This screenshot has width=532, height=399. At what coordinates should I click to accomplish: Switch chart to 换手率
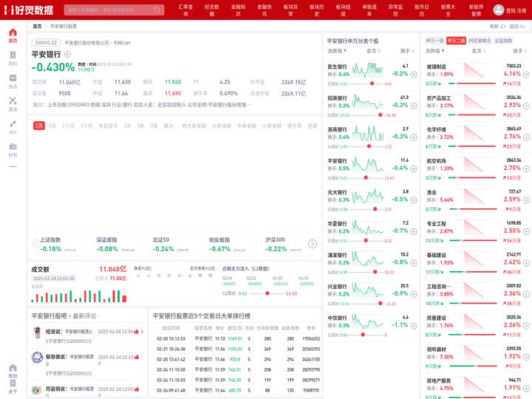click(x=295, y=126)
